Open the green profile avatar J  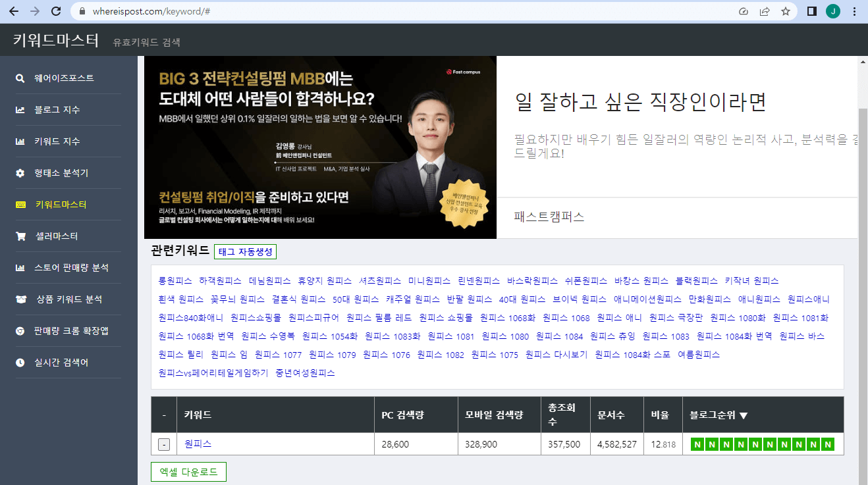(x=833, y=11)
